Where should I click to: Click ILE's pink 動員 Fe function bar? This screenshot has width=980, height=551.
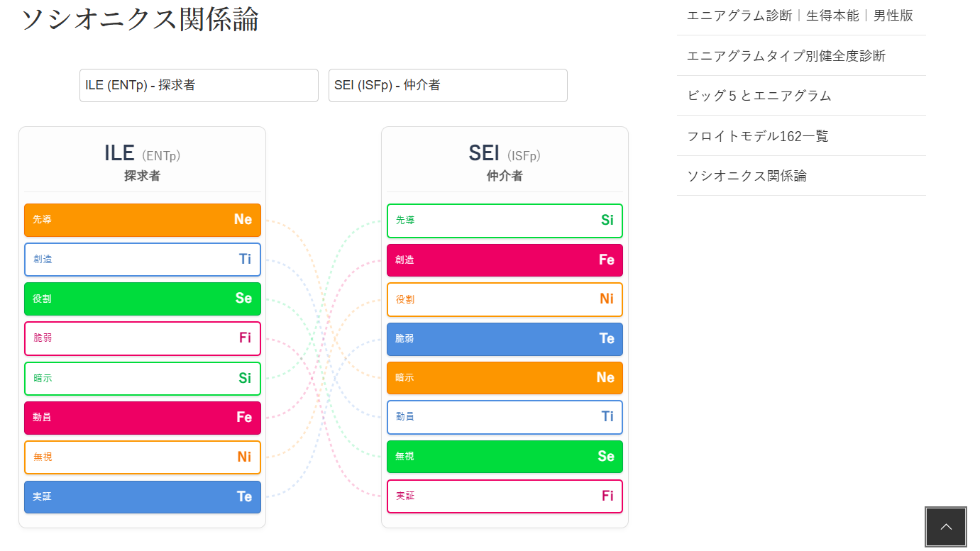[x=143, y=418]
